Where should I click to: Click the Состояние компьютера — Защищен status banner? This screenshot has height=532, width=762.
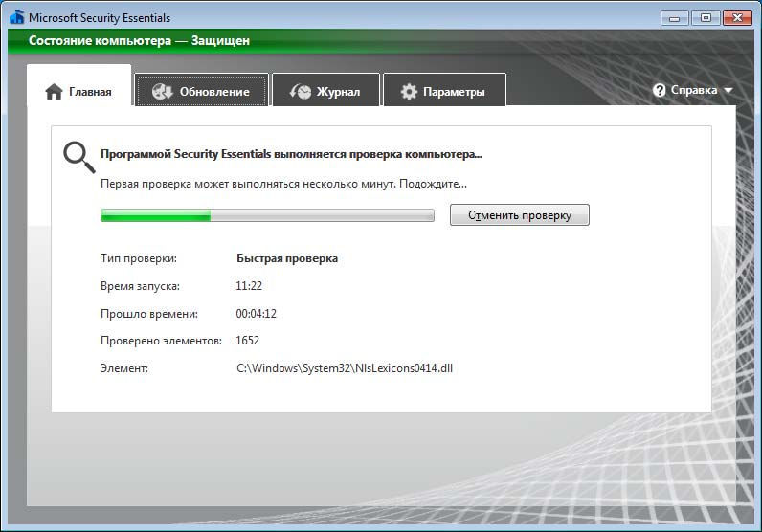tap(139, 41)
